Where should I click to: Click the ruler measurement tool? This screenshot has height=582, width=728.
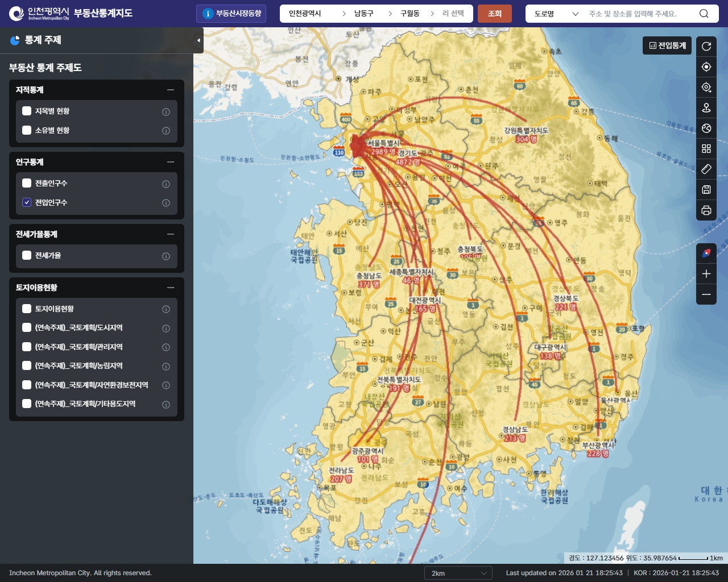pos(706,169)
